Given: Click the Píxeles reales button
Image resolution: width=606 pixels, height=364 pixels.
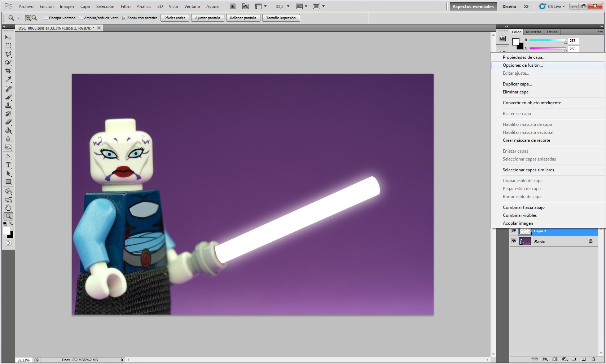Looking at the screenshot, I should click(175, 18).
